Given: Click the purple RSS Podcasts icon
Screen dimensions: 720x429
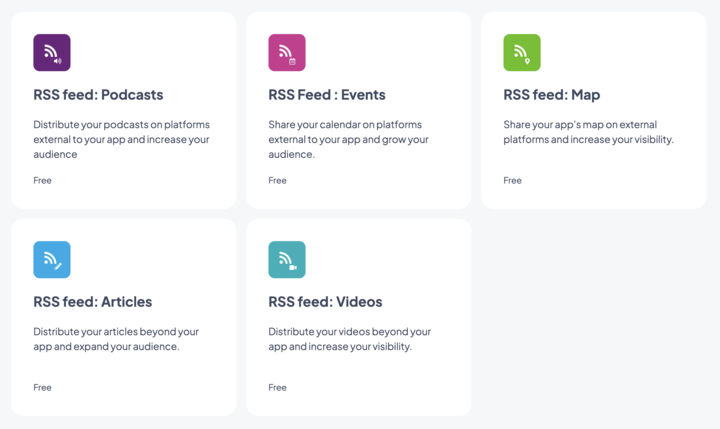Looking at the screenshot, I should (52, 52).
